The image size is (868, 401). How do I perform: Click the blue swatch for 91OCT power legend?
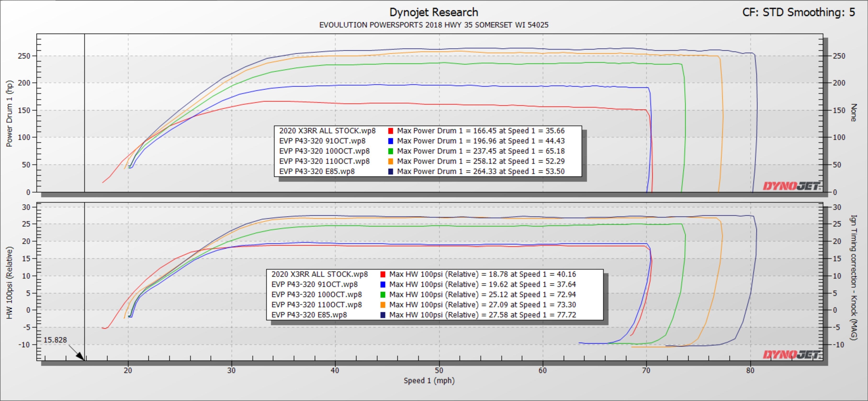390,141
